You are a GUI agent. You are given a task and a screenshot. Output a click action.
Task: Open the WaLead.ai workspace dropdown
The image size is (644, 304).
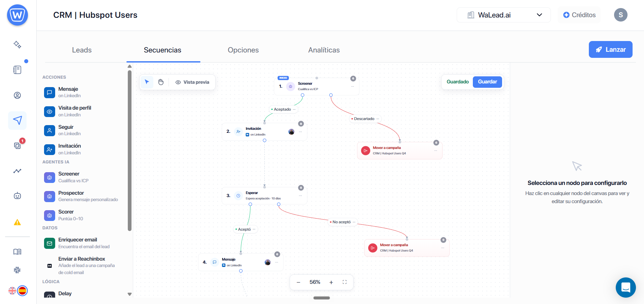503,15
